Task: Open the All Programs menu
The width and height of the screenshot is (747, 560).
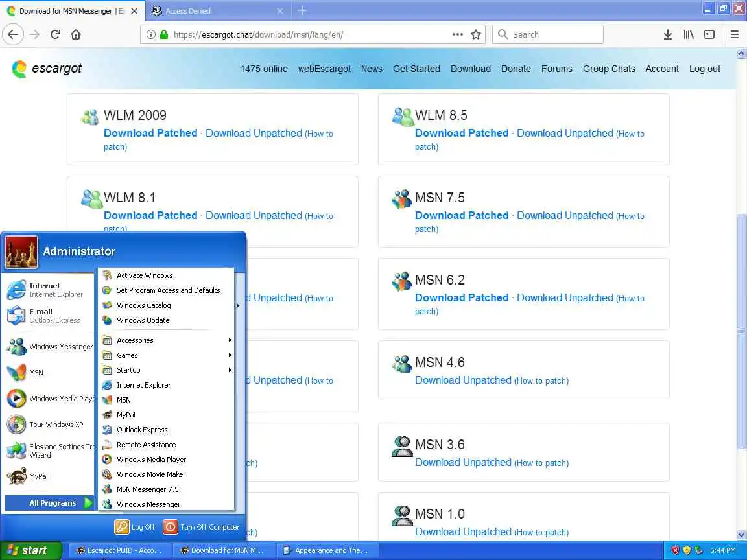Action: click(49, 503)
